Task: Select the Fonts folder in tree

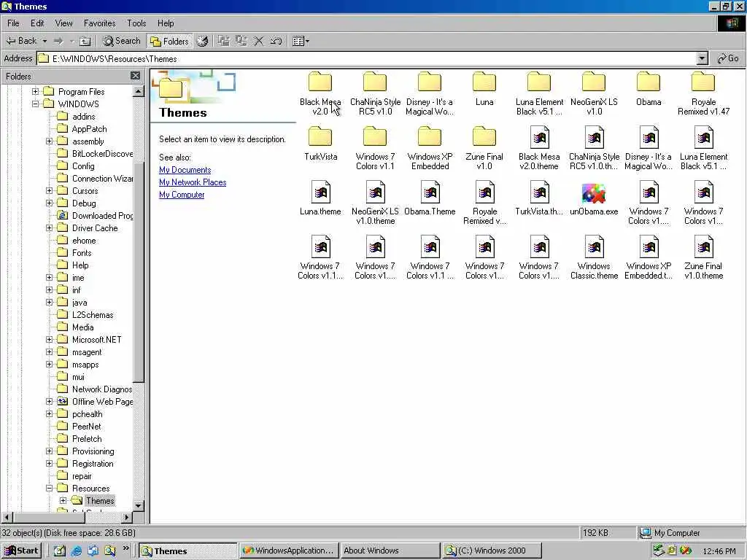Action: tap(82, 253)
